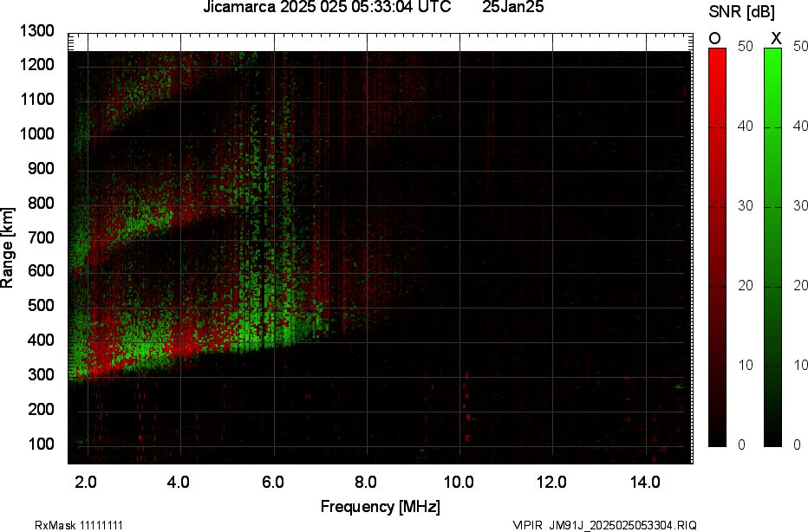Click the 900 tick label on the range axis

point(41,168)
